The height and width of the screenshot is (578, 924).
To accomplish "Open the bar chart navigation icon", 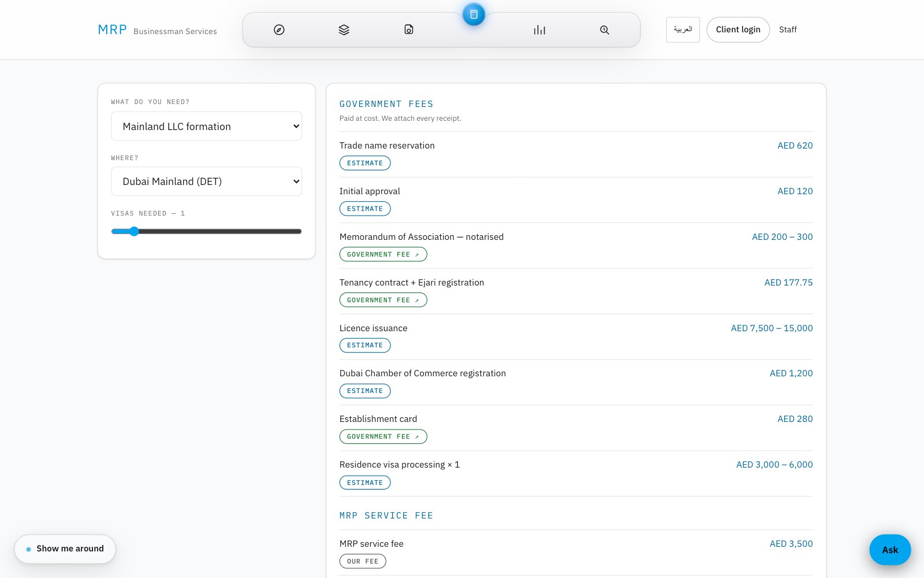I will (x=539, y=29).
